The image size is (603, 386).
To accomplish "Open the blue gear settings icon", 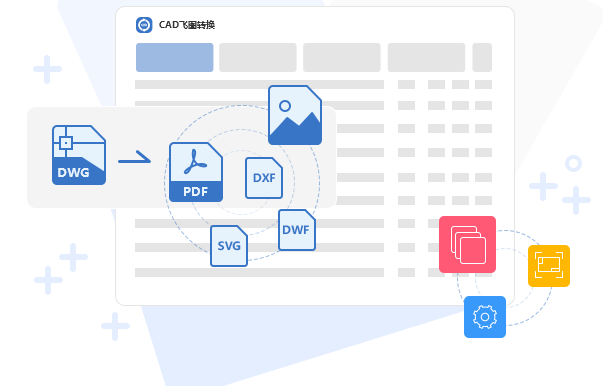I will pos(485,317).
